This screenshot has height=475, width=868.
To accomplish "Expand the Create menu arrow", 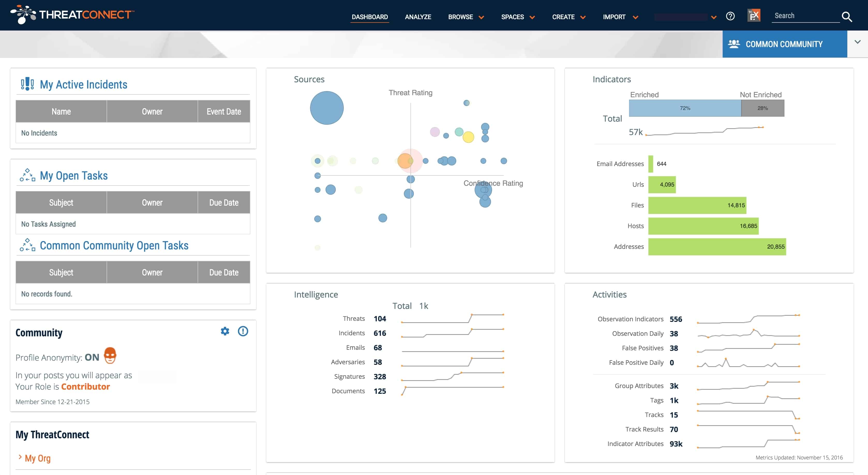I will (583, 18).
